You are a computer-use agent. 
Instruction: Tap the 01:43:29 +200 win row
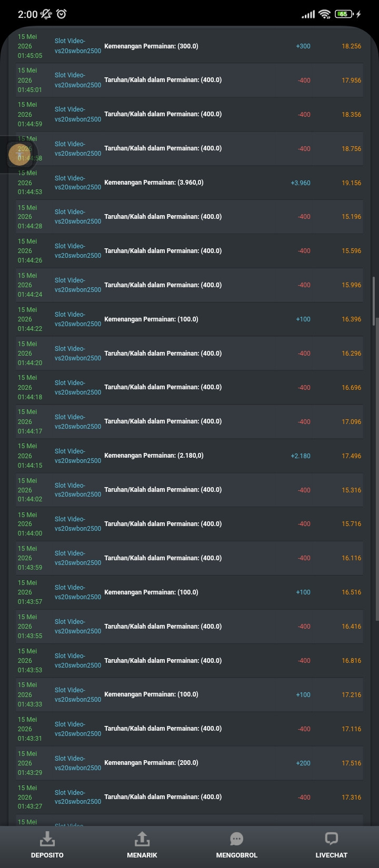[189, 763]
